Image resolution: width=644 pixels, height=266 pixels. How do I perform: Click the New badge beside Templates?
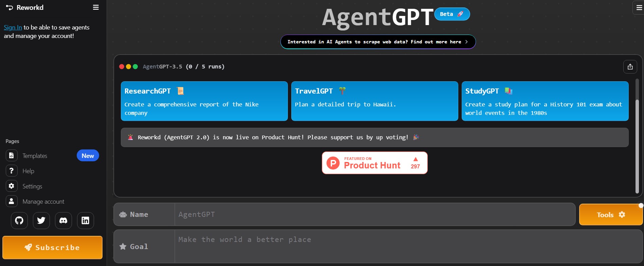click(88, 156)
